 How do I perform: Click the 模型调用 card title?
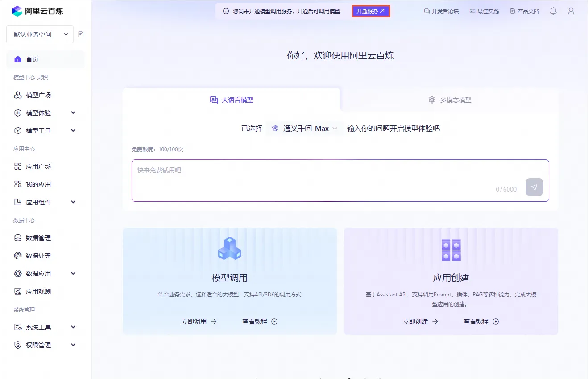(230, 278)
